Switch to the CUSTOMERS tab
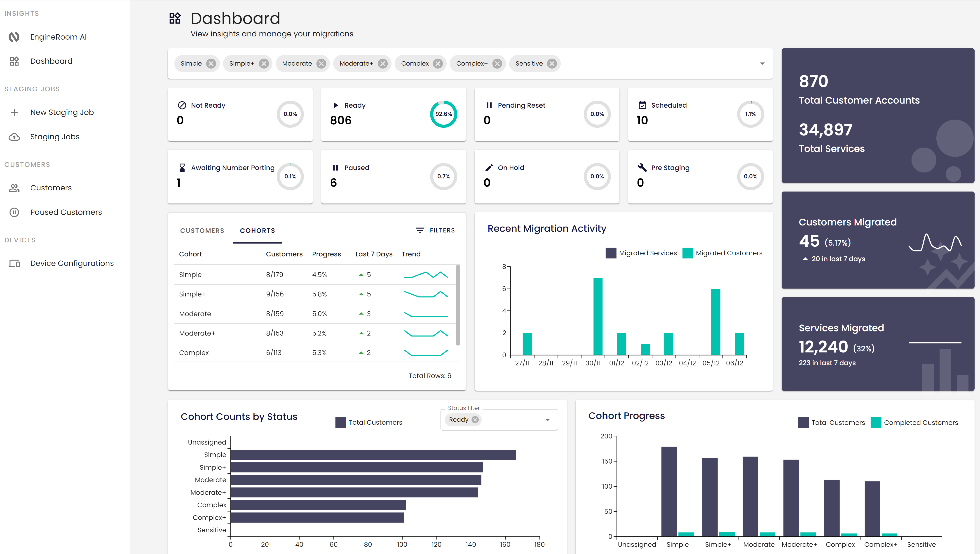980x554 pixels. 202,231
